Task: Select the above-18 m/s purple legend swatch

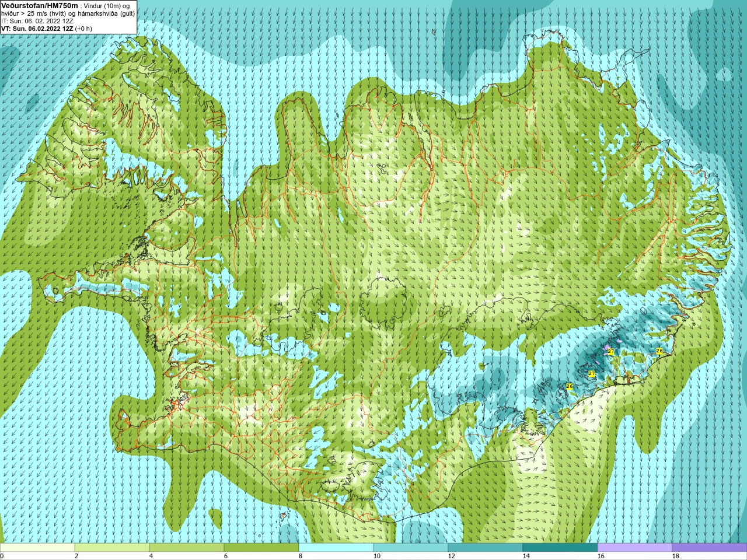Action: coord(710,548)
